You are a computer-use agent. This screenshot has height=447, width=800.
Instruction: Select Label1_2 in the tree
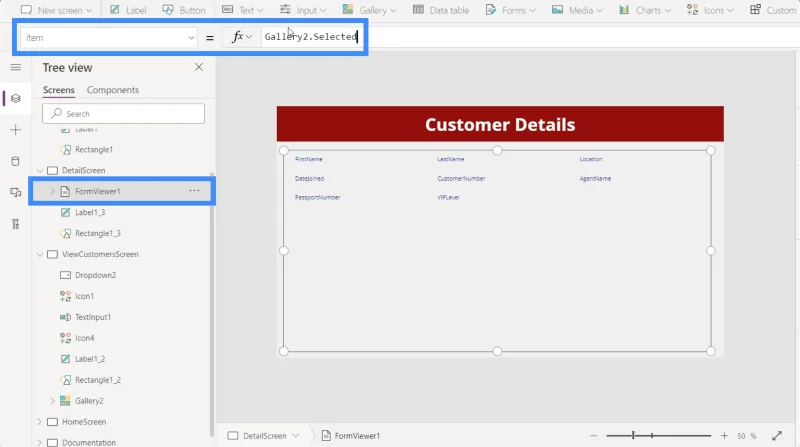coord(90,359)
